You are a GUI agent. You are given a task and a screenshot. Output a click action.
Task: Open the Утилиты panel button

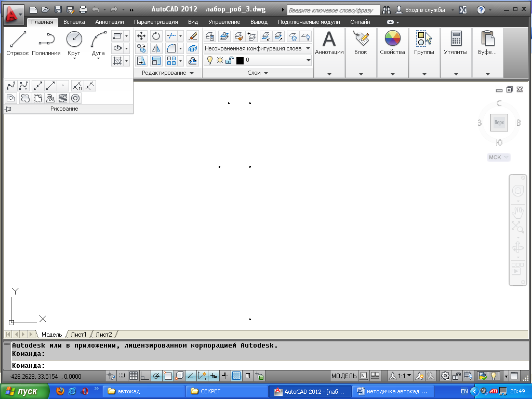[x=456, y=52]
